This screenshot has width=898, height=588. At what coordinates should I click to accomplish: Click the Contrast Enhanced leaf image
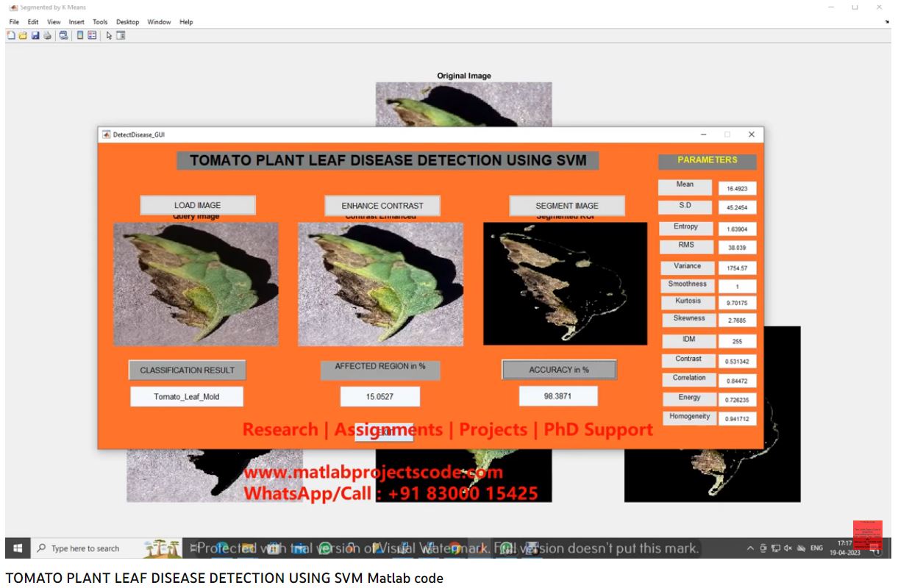pyautogui.click(x=380, y=284)
